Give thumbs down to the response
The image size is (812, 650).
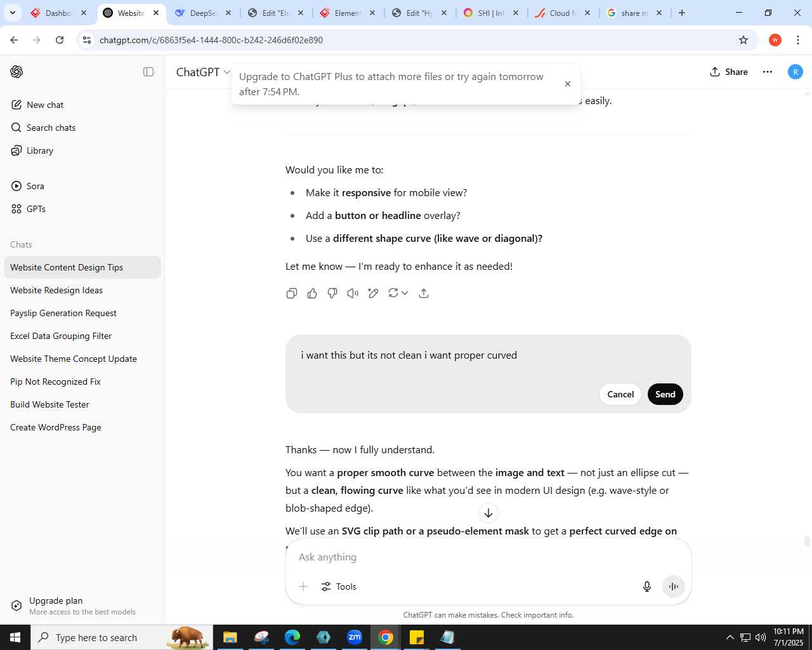[x=332, y=293]
